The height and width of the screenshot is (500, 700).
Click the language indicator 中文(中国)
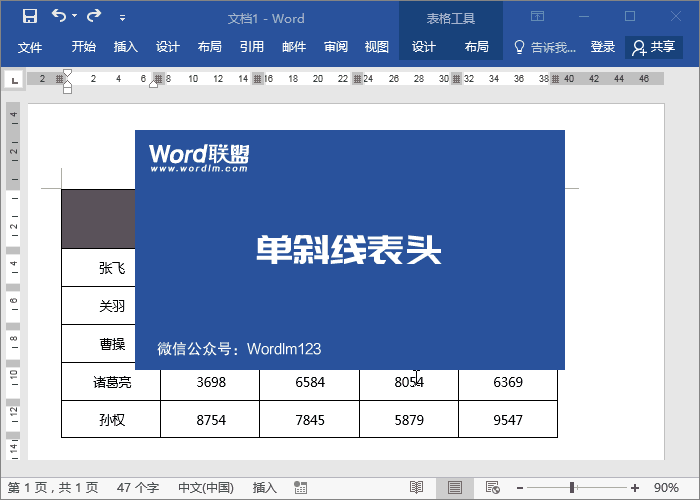[206, 488]
